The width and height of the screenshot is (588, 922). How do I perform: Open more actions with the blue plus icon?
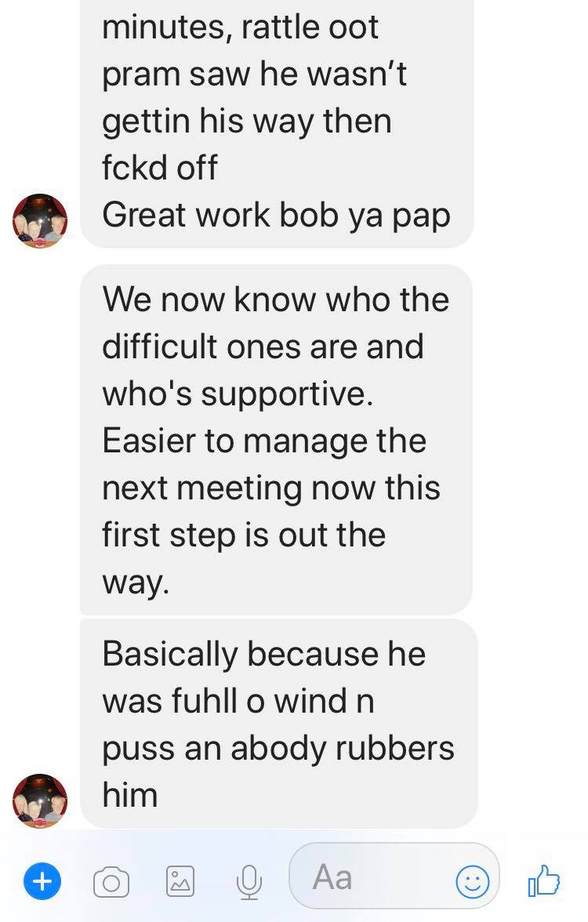[42, 881]
